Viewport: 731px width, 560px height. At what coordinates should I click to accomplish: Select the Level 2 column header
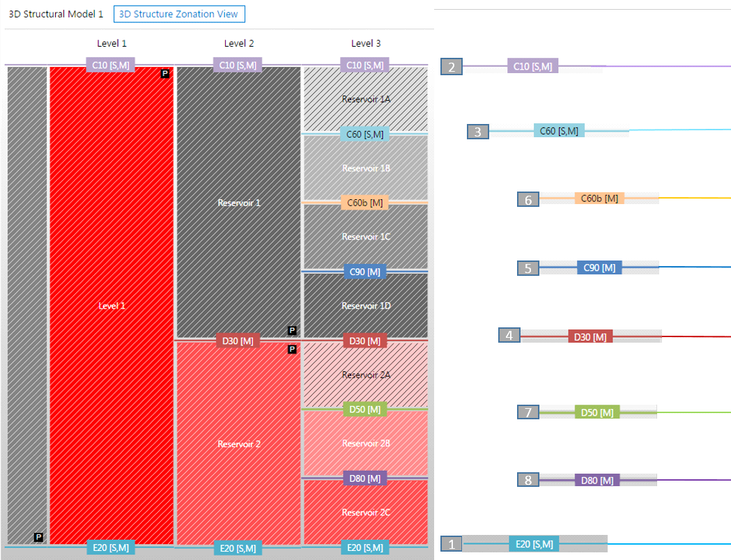pyautogui.click(x=239, y=43)
